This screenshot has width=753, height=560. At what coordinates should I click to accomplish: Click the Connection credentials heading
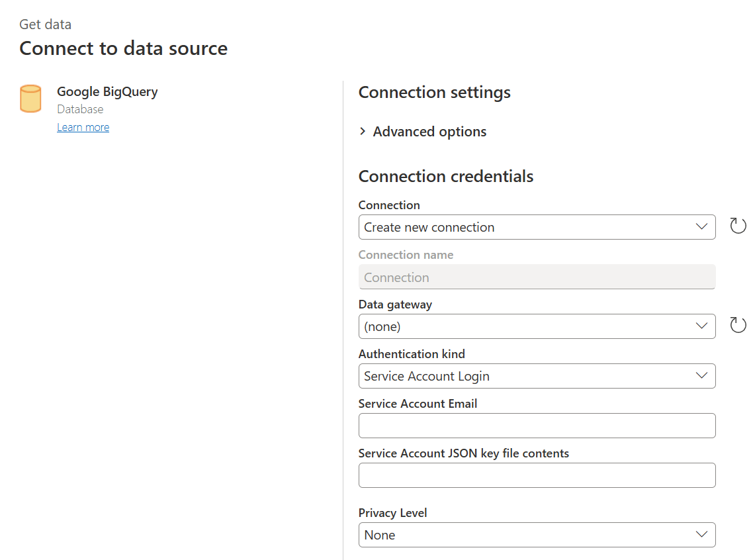click(445, 177)
